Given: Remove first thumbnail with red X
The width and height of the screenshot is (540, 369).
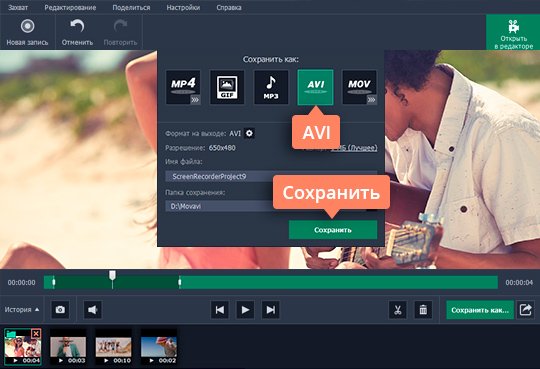Looking at the screenshot, I should pyautogui.click(x=36, y=333).
